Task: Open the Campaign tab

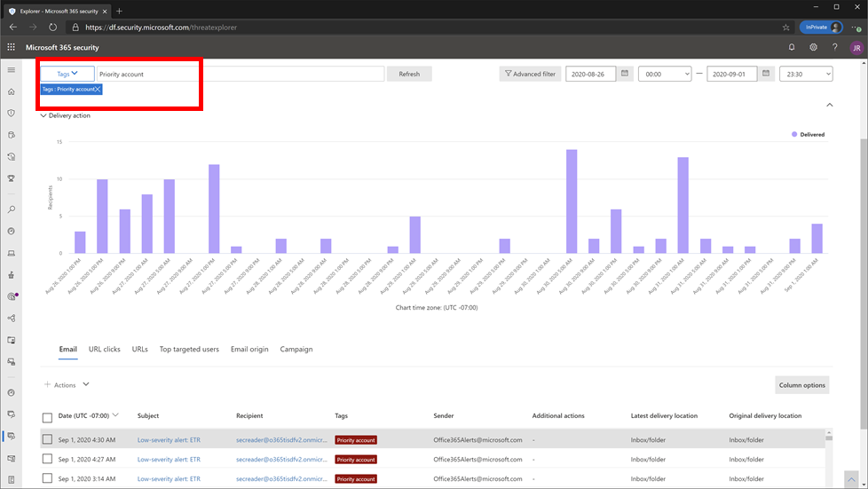Action: coord(296,349)
